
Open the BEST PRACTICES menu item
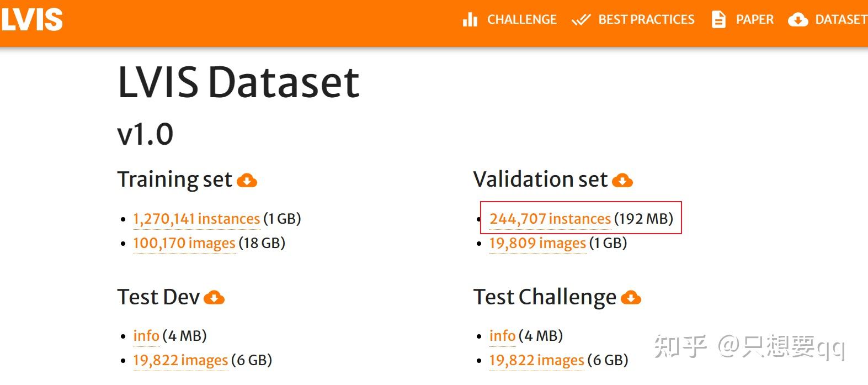[646, 20]
